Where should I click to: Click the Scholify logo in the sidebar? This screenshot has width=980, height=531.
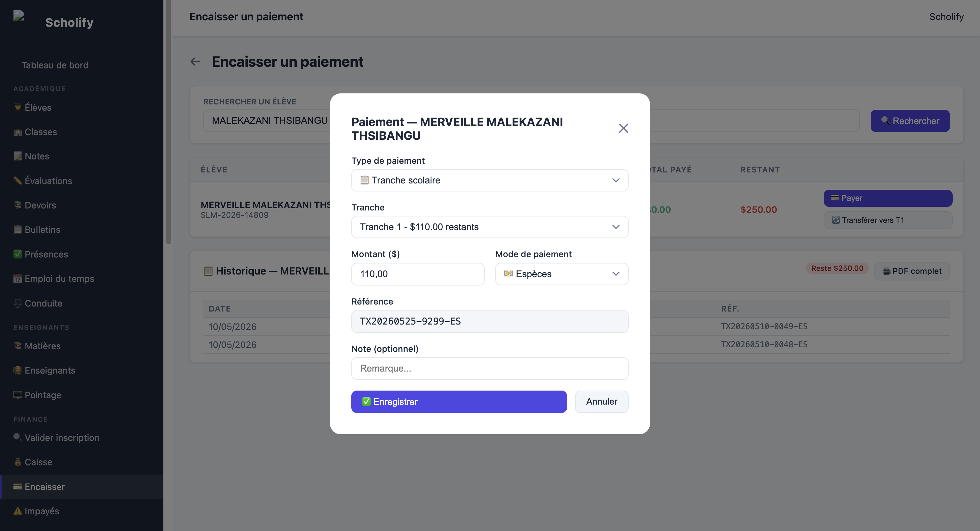click(19, 16)
